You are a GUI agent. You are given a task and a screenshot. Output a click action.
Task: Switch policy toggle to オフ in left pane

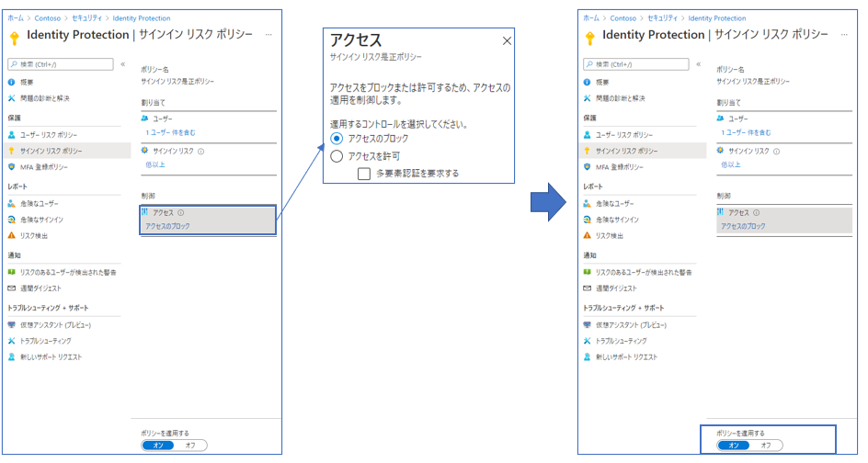point(190,446)
